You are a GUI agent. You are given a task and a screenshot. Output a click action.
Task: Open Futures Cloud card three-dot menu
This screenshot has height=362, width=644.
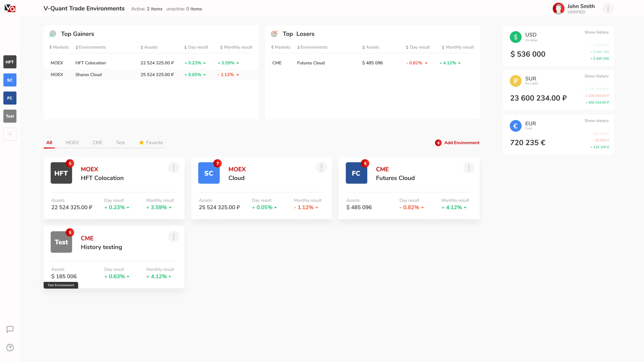click(469, 168)
